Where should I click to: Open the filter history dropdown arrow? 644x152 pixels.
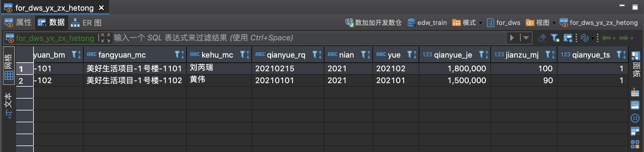tap(526, 38)
